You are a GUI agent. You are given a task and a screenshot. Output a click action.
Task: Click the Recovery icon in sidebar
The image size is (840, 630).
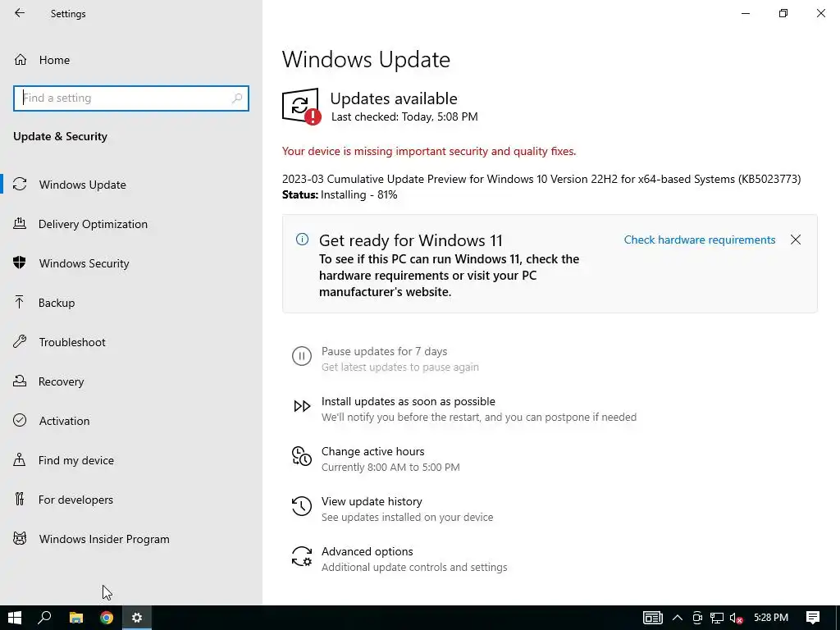click(x=20, y=381)
